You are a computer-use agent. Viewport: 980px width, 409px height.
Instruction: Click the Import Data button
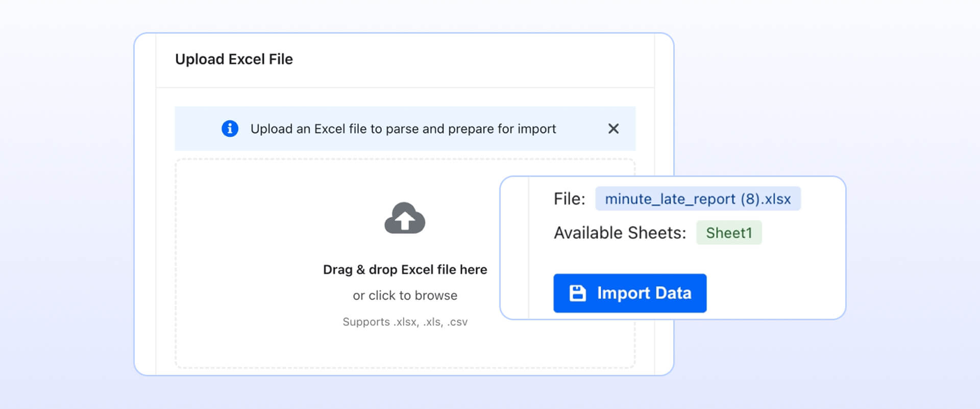[x=630, y=293]
